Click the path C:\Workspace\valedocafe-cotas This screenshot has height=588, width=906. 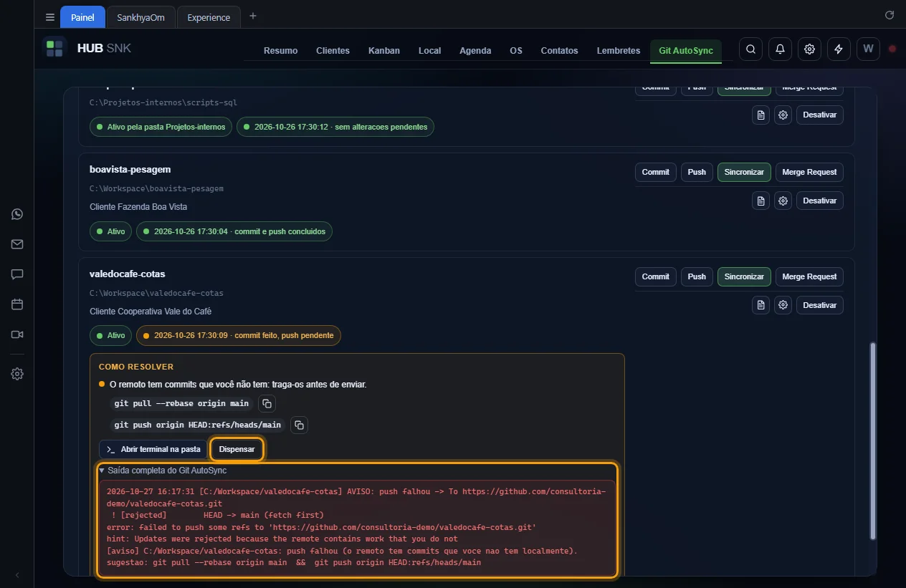[x=156, y=293]
